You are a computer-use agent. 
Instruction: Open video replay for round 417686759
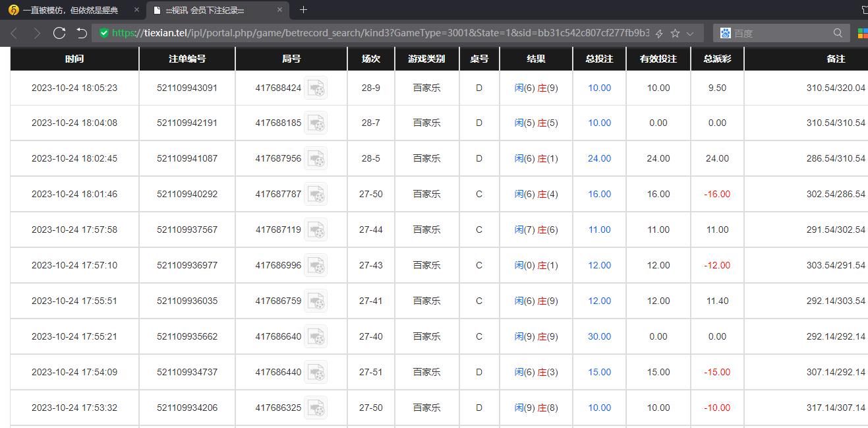click(x=316, y=301)
